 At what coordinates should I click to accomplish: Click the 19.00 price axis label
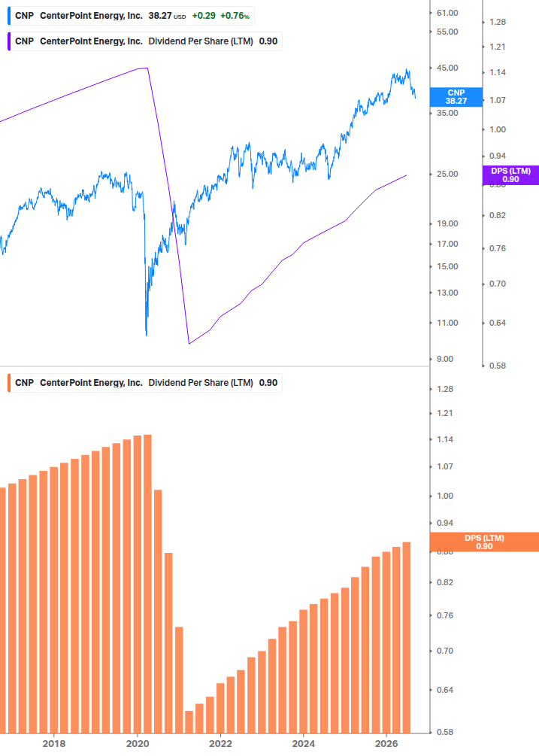tap(447, 223)
